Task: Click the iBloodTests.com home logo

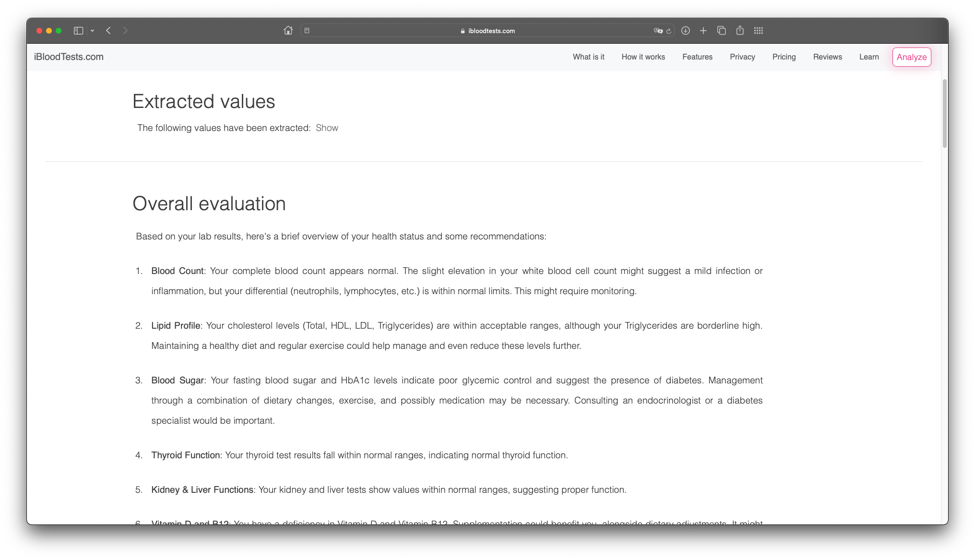Action: tap(69, 56)
